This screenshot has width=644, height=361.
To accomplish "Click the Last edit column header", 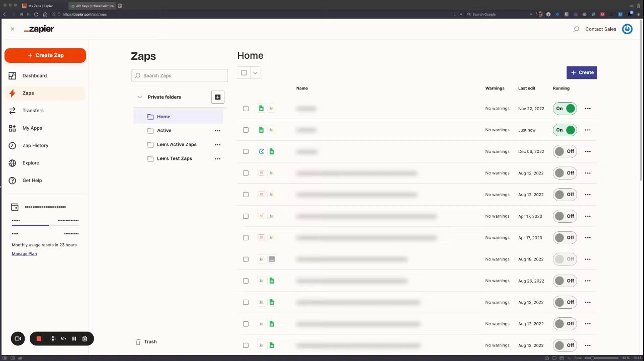I will (527, 88).
